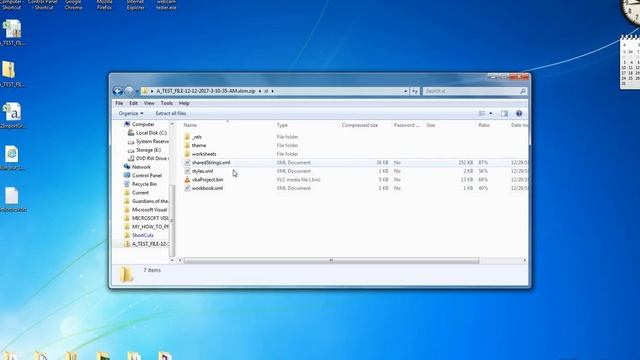Open the Tools menu

click(167, 103)
